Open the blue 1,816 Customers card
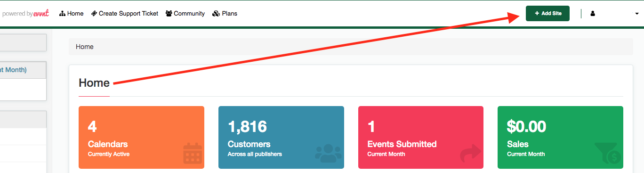This screenshot has height=173, width=644. 281,137
